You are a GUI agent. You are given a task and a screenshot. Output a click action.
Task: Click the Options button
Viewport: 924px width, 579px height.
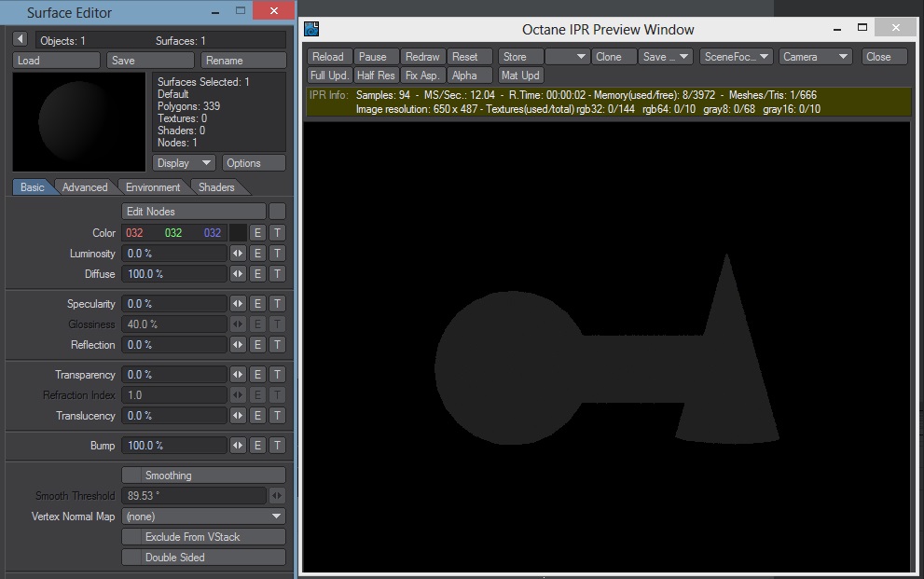pyautogui.click(x=254, y=163)
